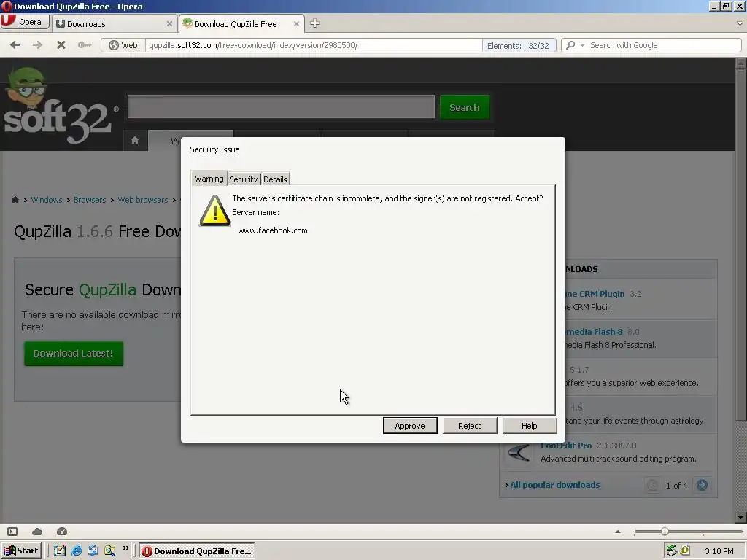Screen dimensions: 747x560
Task: Open All popular downloads link
Action: click(x=555, y=485)
